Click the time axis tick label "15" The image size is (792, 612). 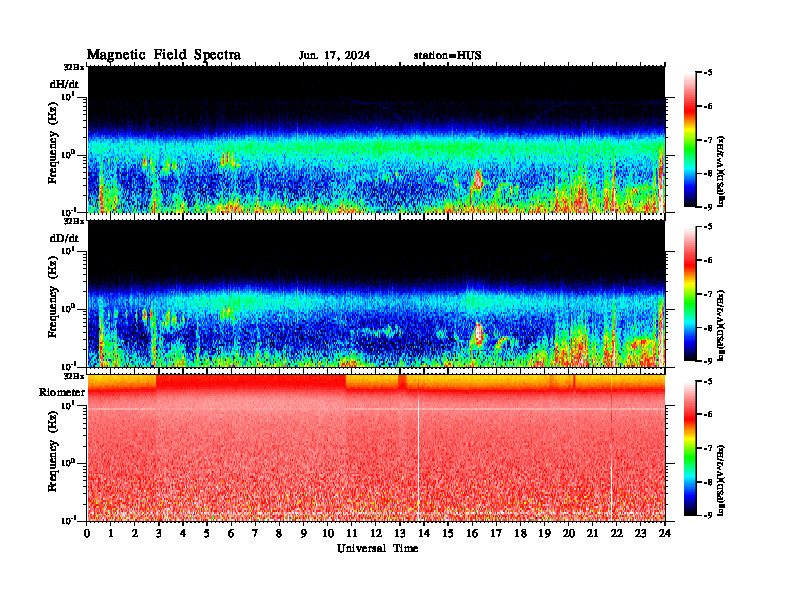click(x=448, y=533)
